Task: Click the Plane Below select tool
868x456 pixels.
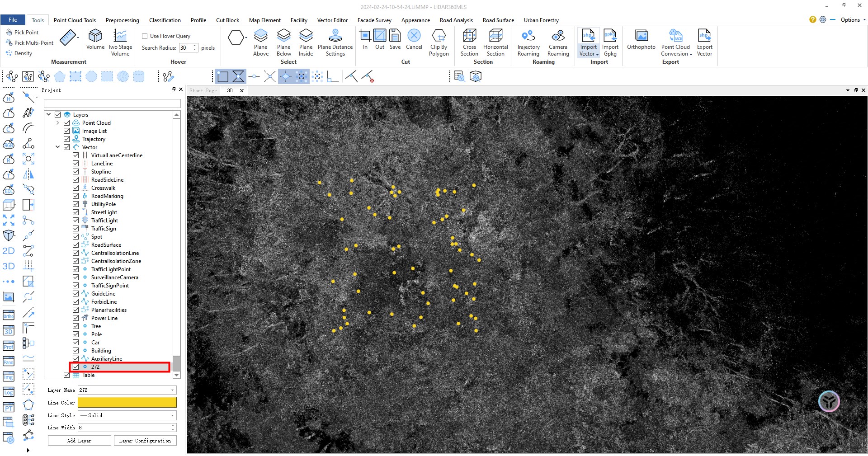Action: pos(284,42)
